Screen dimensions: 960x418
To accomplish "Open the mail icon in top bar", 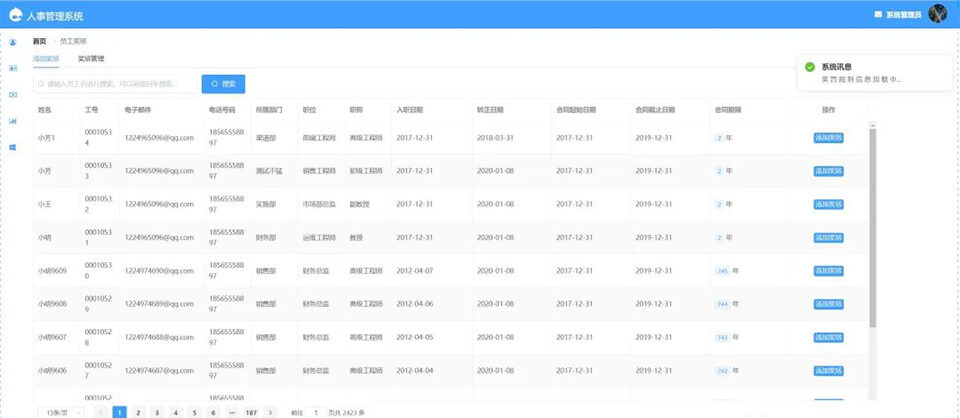I will click(878, 14).
